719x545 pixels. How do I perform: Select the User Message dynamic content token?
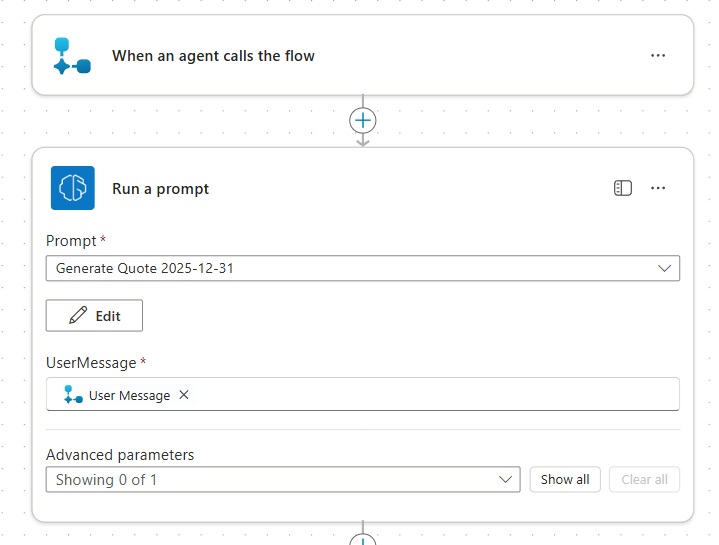[x=120, y=395]
